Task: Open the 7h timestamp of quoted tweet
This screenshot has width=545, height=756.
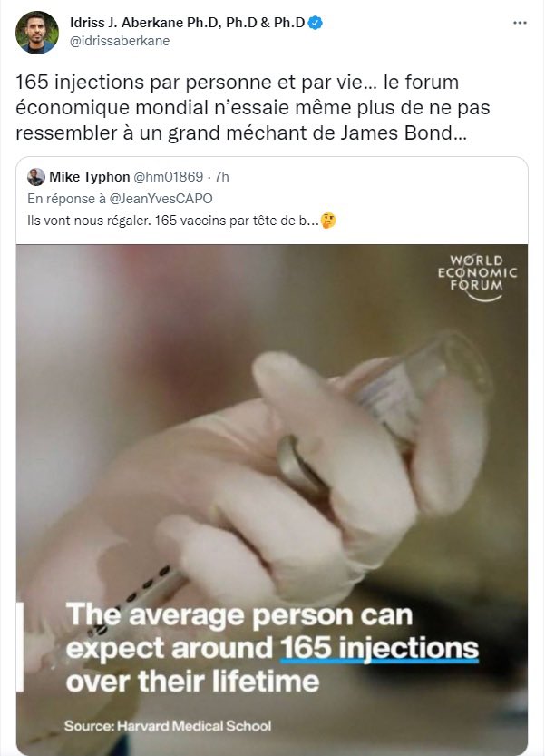Action: tap(221, 177)
